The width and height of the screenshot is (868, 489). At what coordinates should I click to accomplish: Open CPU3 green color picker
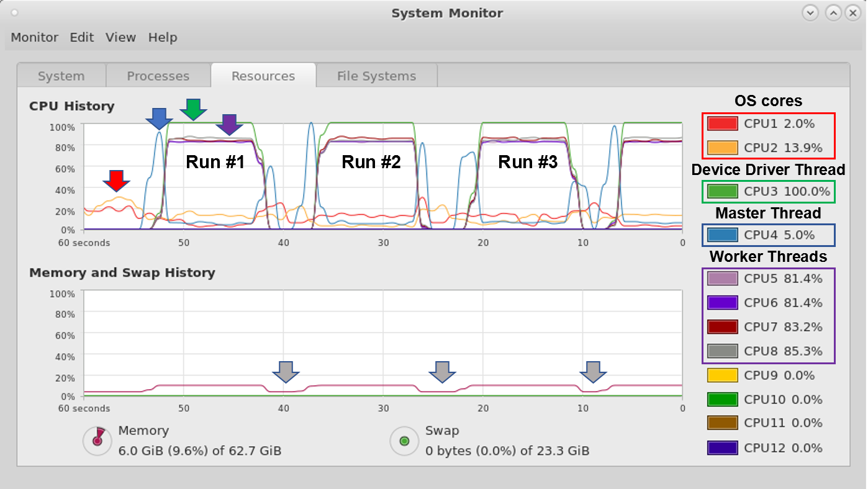722,191
